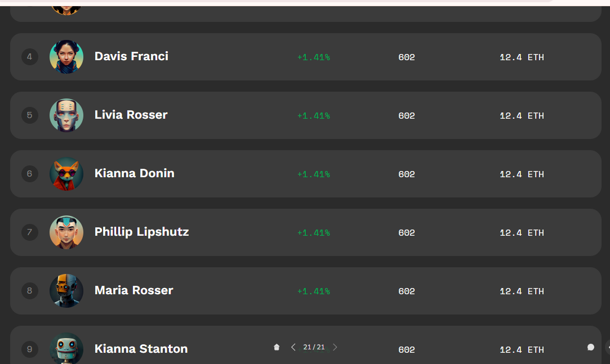Click Kianna Stanton's robot avatar
Screen dimensions: 610x364
tap(66, 348)
